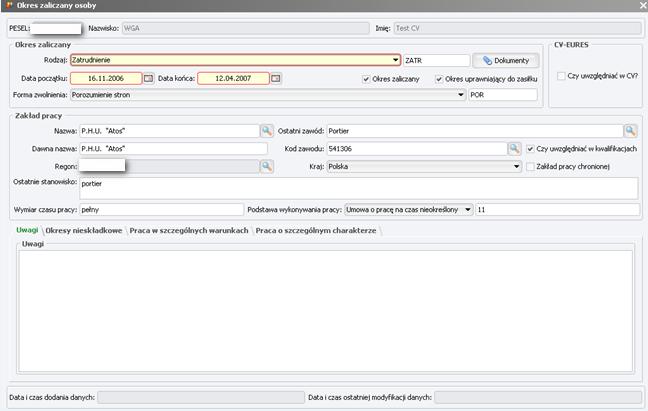648x411 pixels.
Task: Click Data początku date field
Action: click(106, 78)
